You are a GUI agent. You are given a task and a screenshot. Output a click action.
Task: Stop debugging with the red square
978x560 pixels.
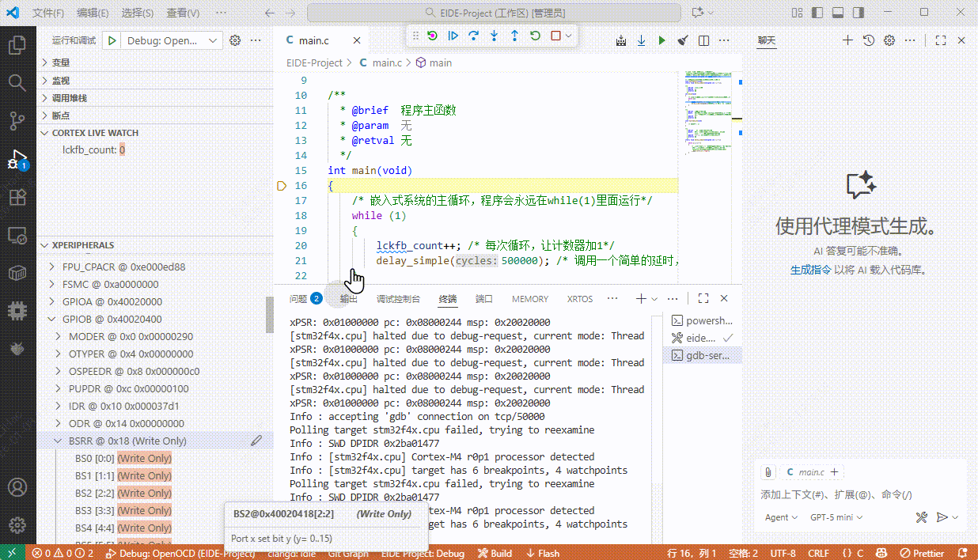[x=555, y=36]
